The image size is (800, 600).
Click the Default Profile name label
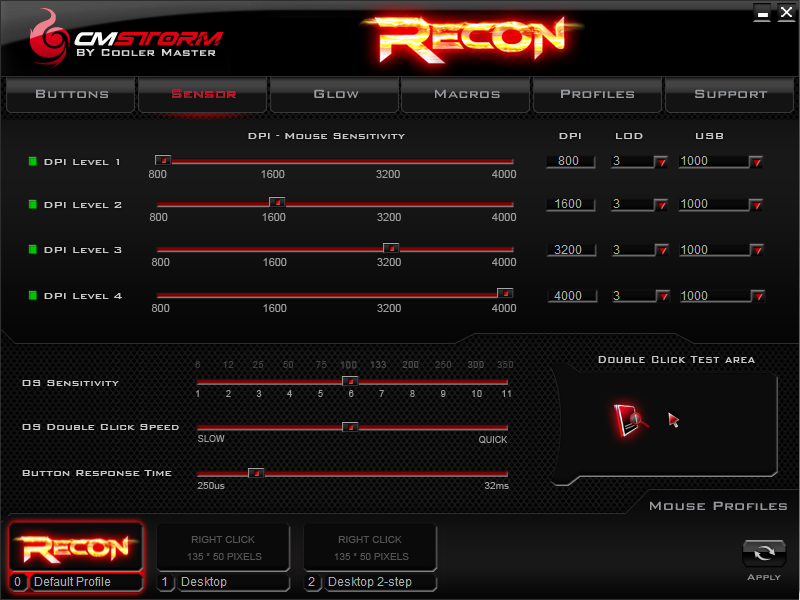point(85,582)
